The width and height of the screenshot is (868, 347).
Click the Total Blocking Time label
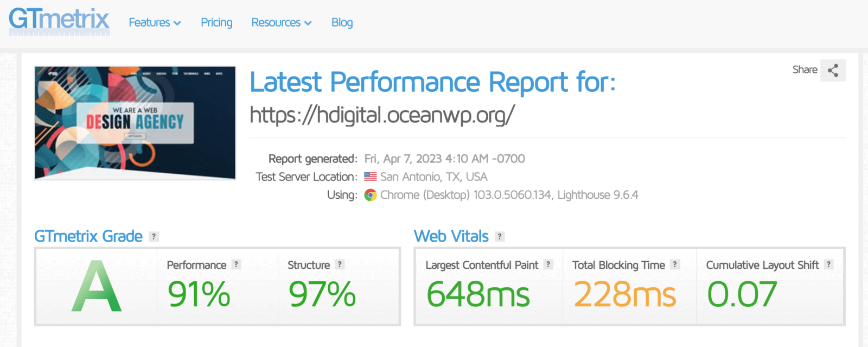[x=618, y=265]
